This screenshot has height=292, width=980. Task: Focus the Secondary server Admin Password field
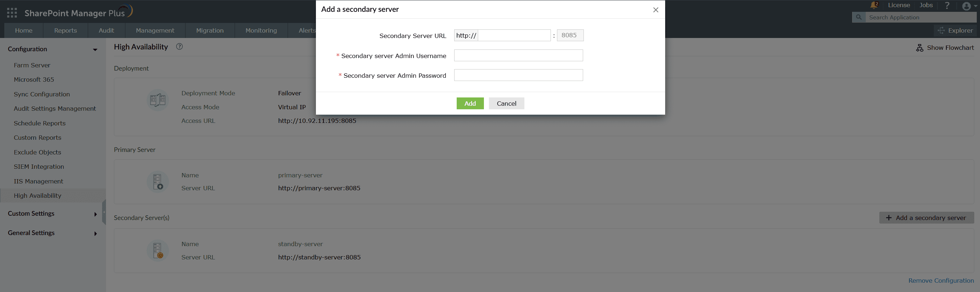click(518, 75)
